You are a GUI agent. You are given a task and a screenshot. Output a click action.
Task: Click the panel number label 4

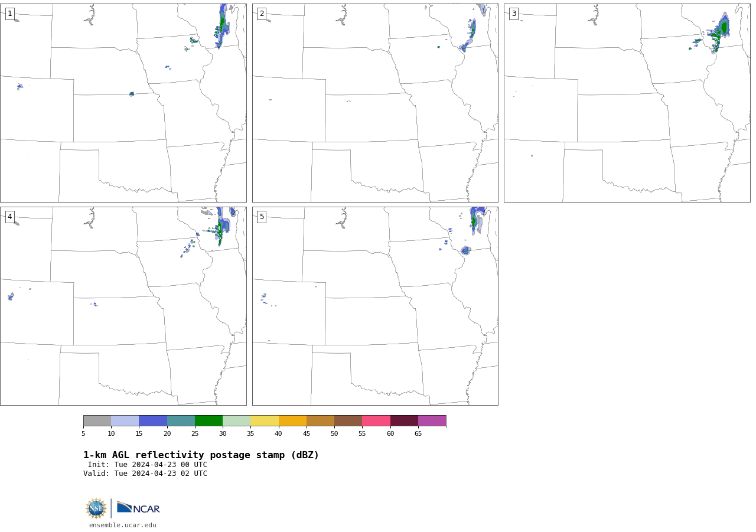pyautogui.click(x=9, y=217)
